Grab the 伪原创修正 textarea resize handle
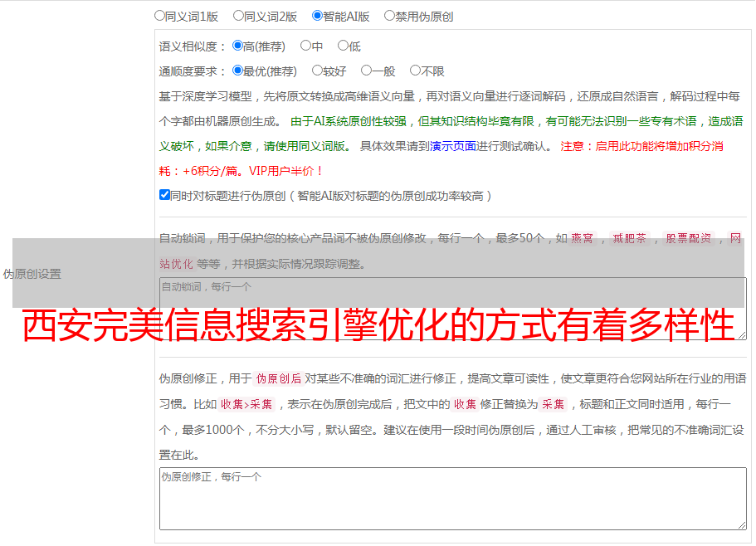756x546 pixels. (x=742, y=525)
